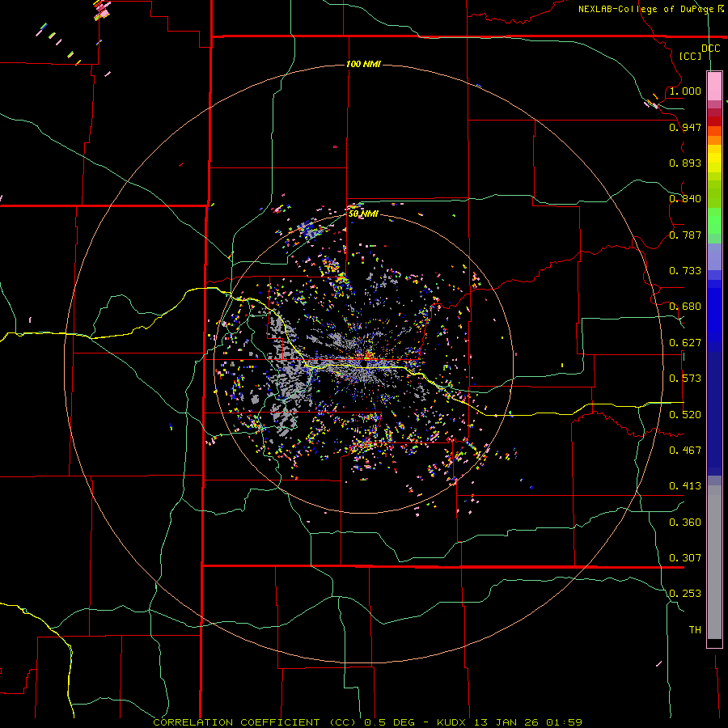Click the red segment of color bar
Viewport: 728px width, 728px height.
[x=714, y=121]
